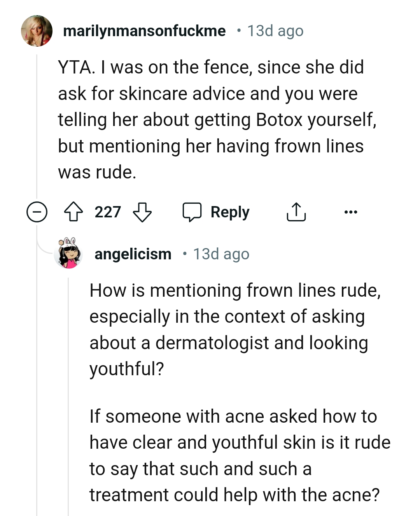The image size is (420, 516).
Task: Click the 227 vote count
Action: 108,212
